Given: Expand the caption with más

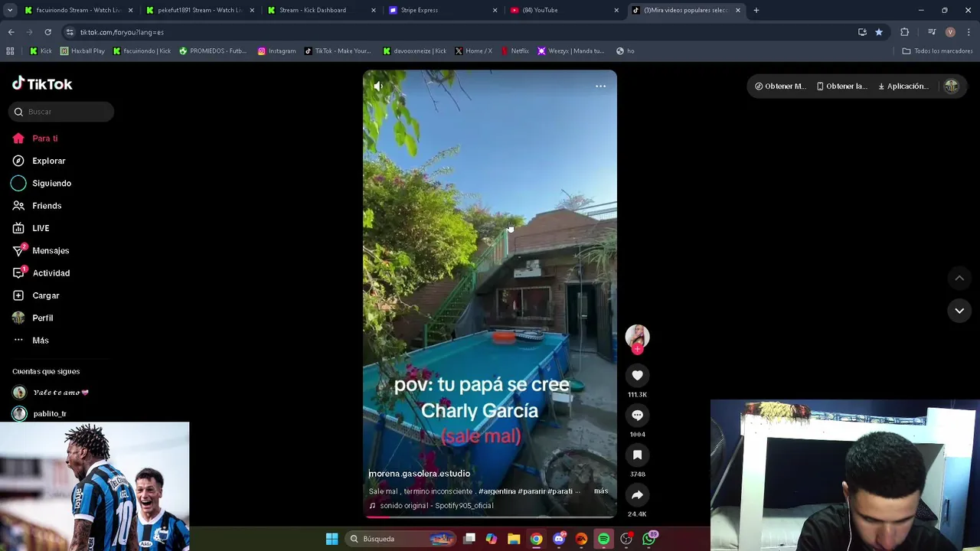Looking at the screenshot, I should pos(601,491).
